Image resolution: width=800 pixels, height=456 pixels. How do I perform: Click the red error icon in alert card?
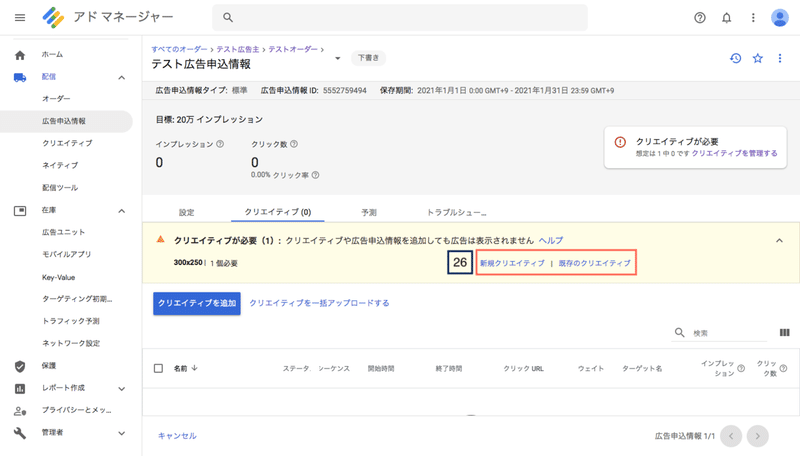click(x=620, y=142)
